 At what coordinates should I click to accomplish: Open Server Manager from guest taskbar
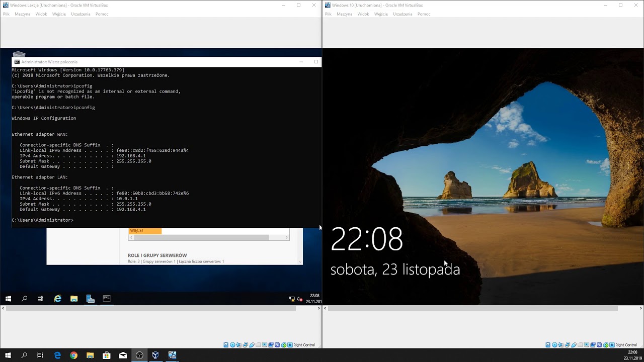[x=91, y=299]
